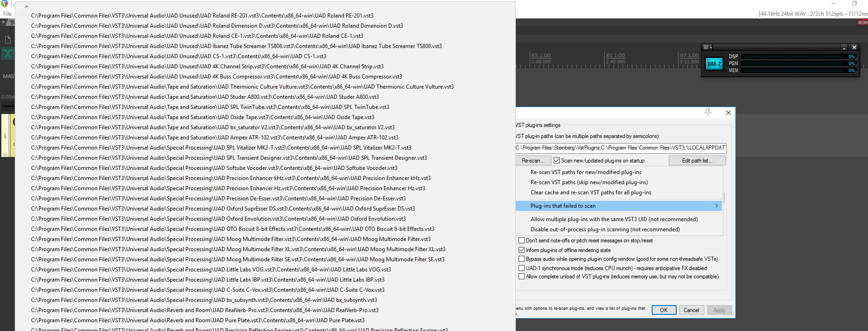Select the UAD Roland Dimension D.vst3 row

(x=265, y=26)
